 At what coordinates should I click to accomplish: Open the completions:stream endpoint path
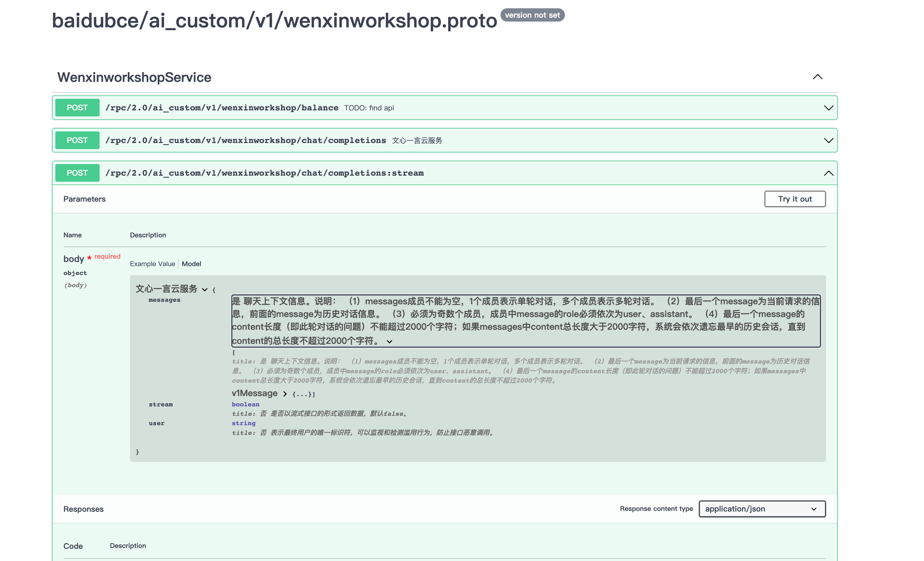(264, 173)
